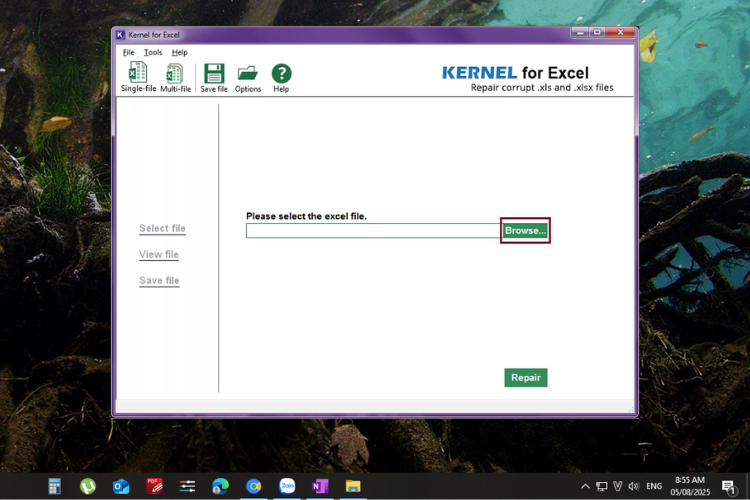Open uTorrent from the taskbar
Image resolution: width=750 pixels, height=500 pixels.
pyautogui.click(x=88, y=487)
